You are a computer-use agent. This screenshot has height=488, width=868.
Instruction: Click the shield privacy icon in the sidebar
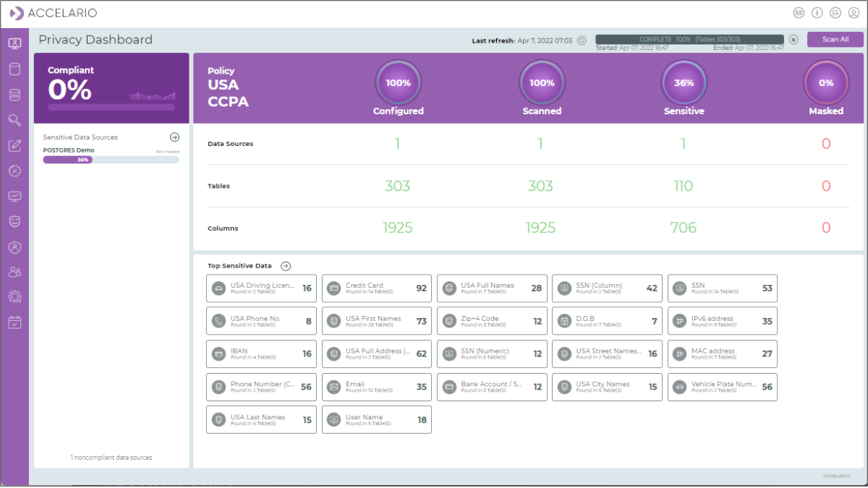[14, 221]
